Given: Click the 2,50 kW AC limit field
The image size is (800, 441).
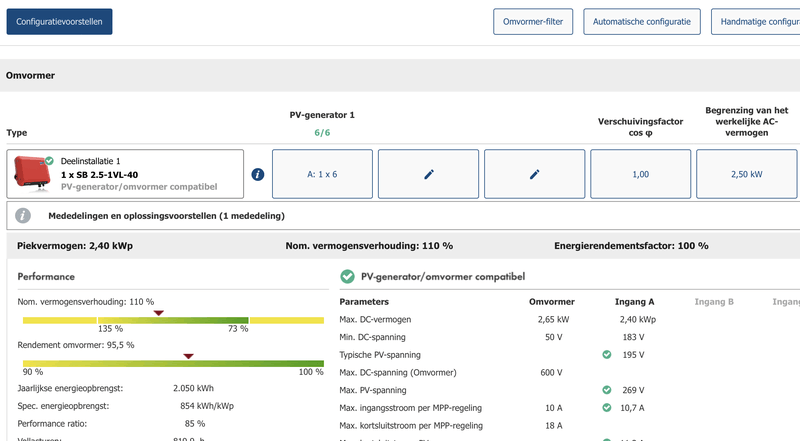Looking at the screenshot, I should (x=746, y=174).
